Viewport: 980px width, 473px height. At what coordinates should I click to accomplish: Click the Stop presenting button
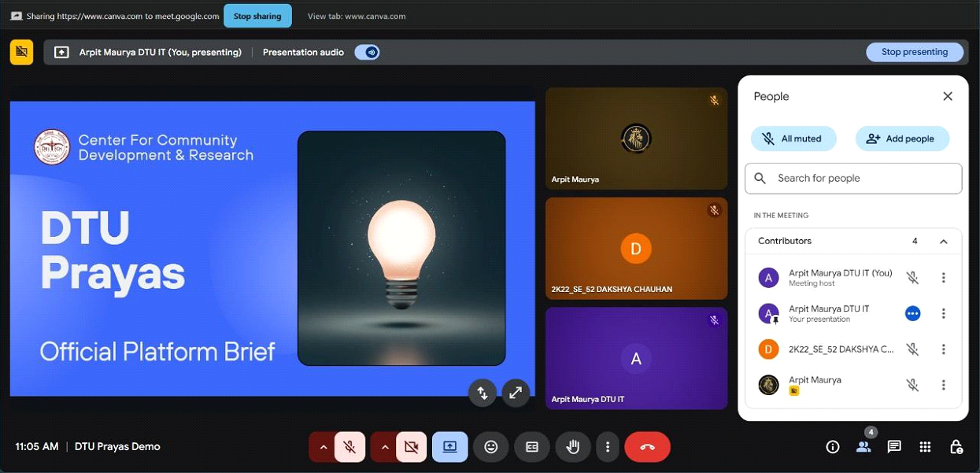click(x=915, y=52)
